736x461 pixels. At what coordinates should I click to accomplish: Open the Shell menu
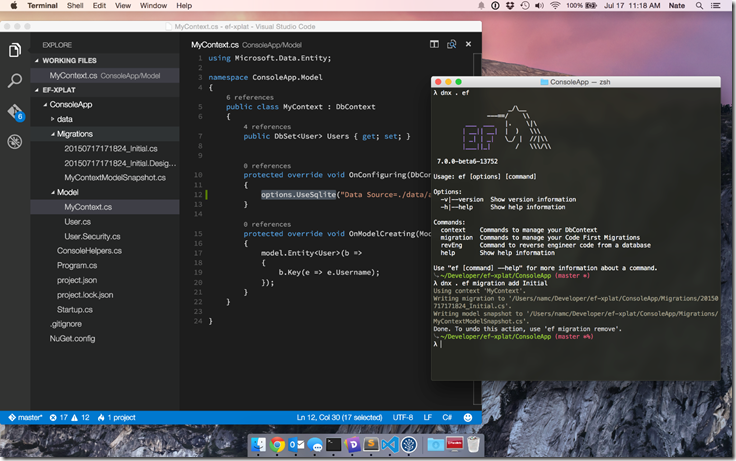[75, 6]
